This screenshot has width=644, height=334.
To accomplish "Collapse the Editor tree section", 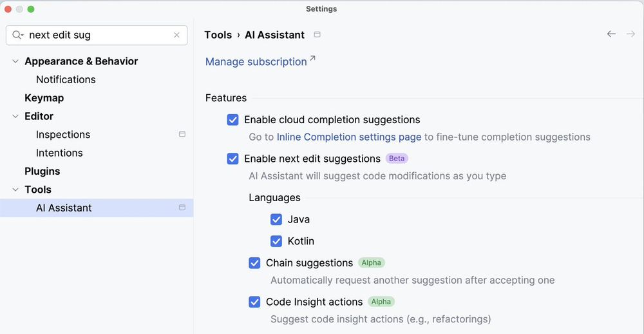I will click(15, 117).
